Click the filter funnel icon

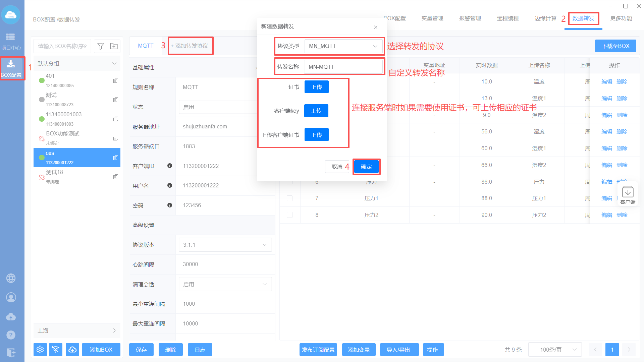[x=100, y=46]
